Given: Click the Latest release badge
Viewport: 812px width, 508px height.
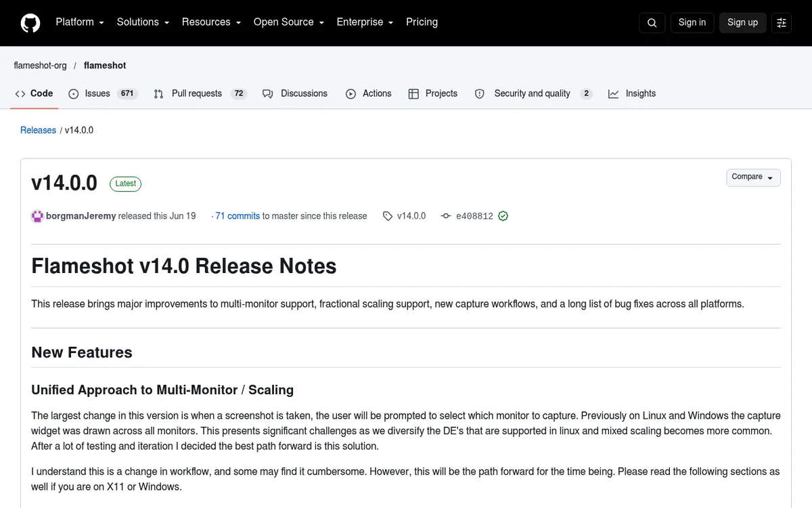Looking at the screenshot, I should tap(125, 184).
